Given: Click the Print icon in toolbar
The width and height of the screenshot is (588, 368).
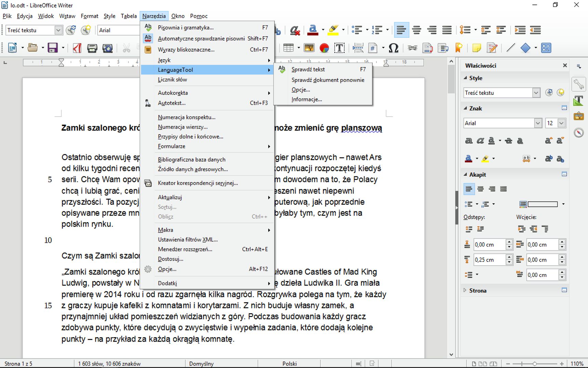Looking at the screenshot, I should point(92,48).
